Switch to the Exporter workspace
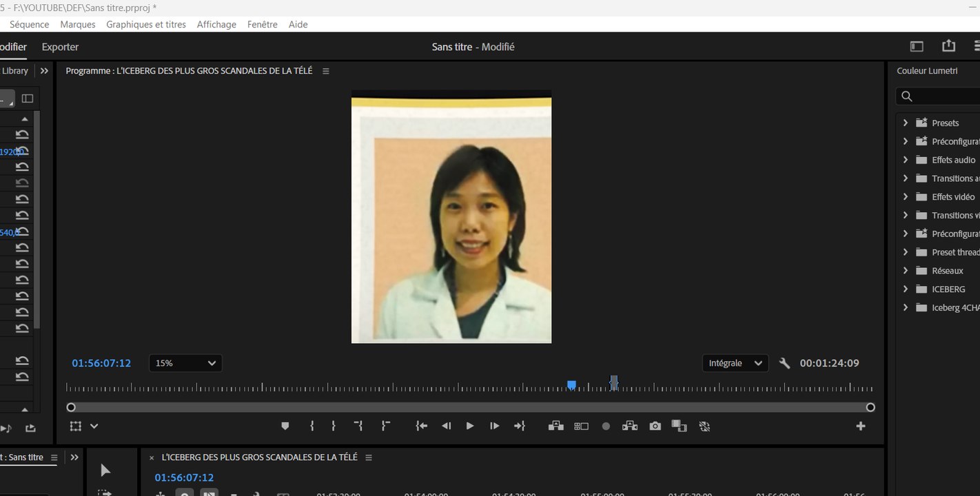Image resolution: width=980 pixels, height=496 pixels. click(x=60, y=47)
